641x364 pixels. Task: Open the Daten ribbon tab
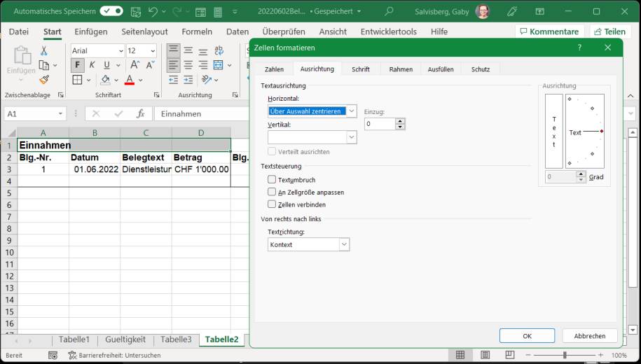(237, 31)
